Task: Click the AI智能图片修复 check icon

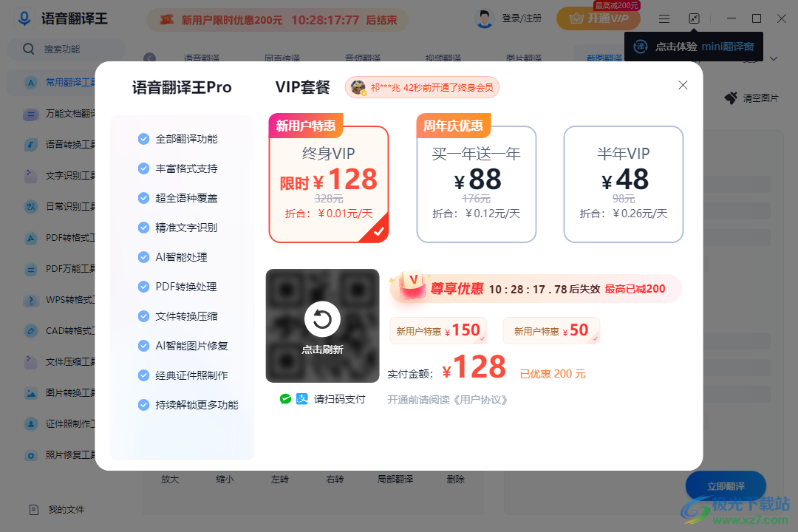Action: coord(143,346)
